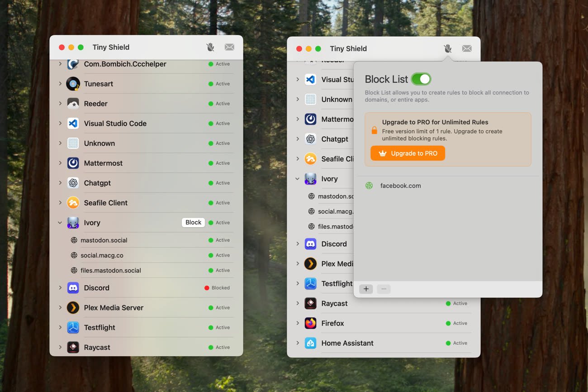The image size is (588, 392).
Task: Click the Chatgpt icon in left window
Action: click(x=73, y=183)
